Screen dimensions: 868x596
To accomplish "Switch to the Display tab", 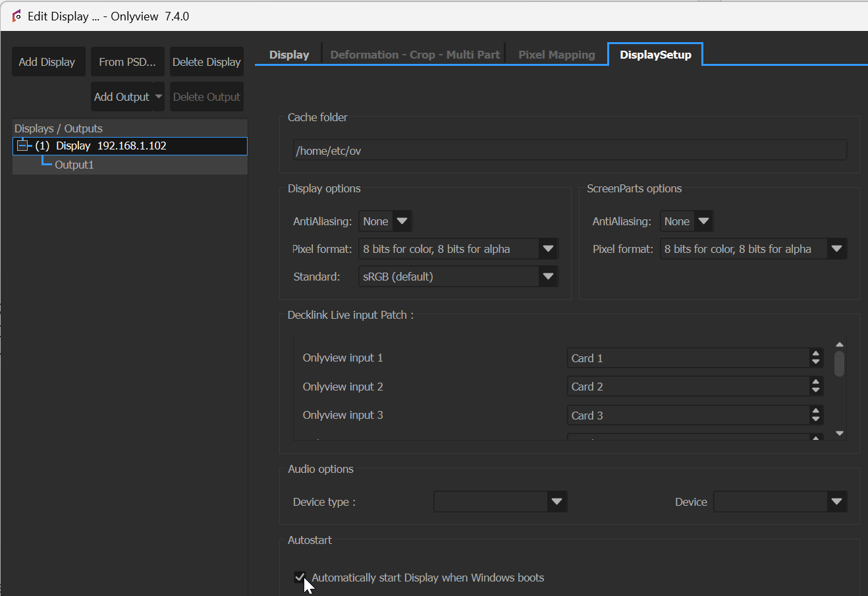I will click(x=289, y=55).
